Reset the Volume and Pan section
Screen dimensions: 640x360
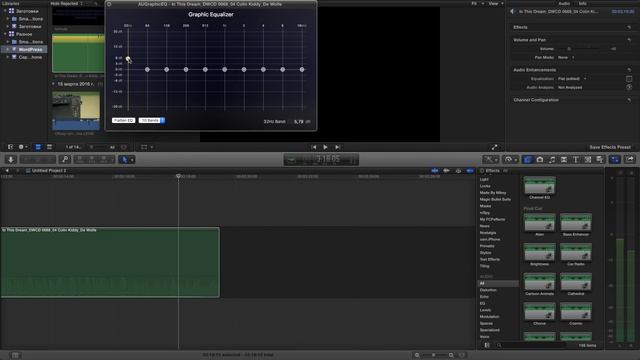point(629,40)
